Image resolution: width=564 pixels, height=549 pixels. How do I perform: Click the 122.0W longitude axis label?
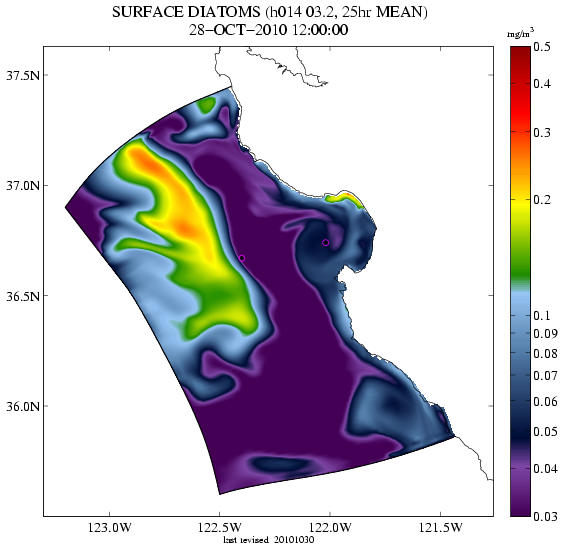pyautogui.click(x=329, y=527)
